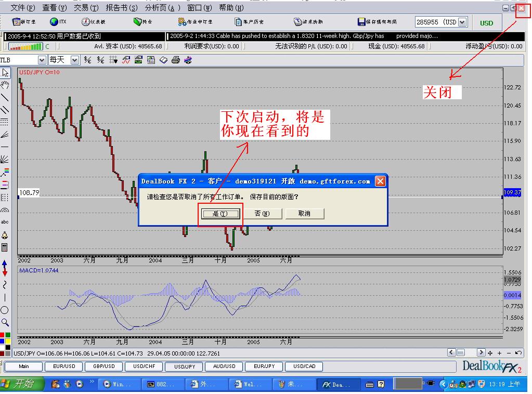Switch to the EUR/JPY tab

[264, 366]
